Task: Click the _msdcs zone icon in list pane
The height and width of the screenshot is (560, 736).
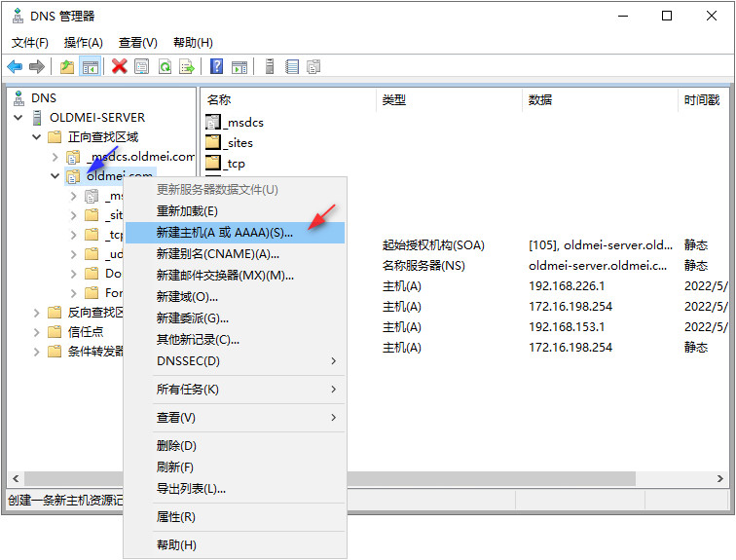Action: click(212, 122)
